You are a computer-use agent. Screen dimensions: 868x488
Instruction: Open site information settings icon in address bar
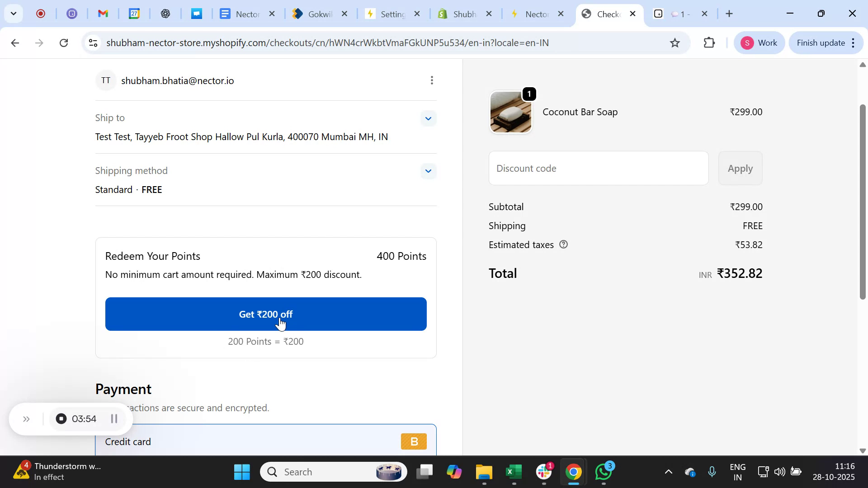click(93, 42)
